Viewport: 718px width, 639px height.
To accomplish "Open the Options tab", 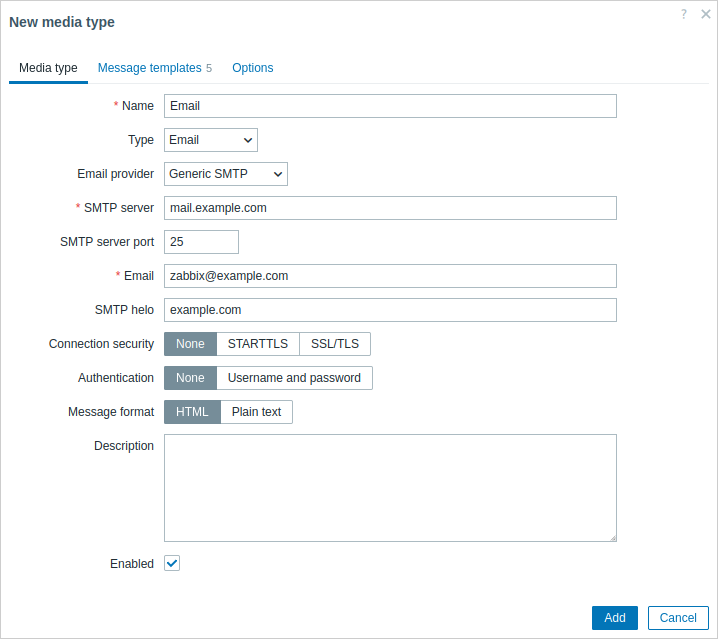I will 252,68.
